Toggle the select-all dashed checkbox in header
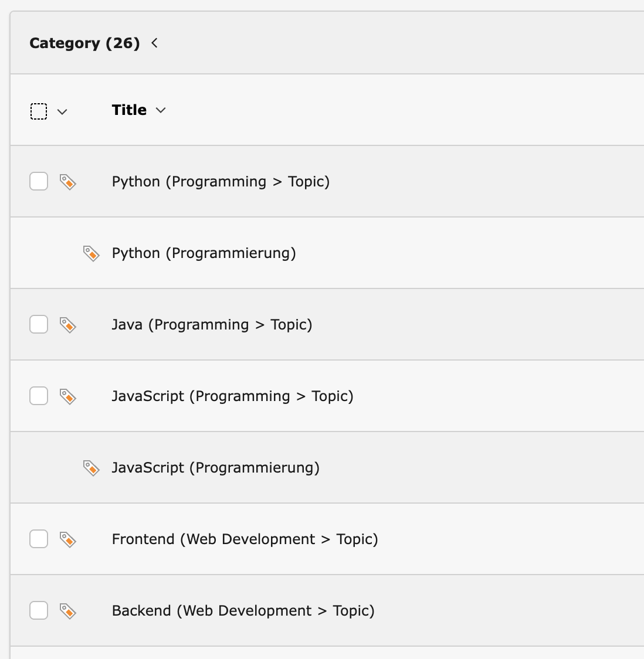This screenshot has height=659, width=644. click(39, 111)
